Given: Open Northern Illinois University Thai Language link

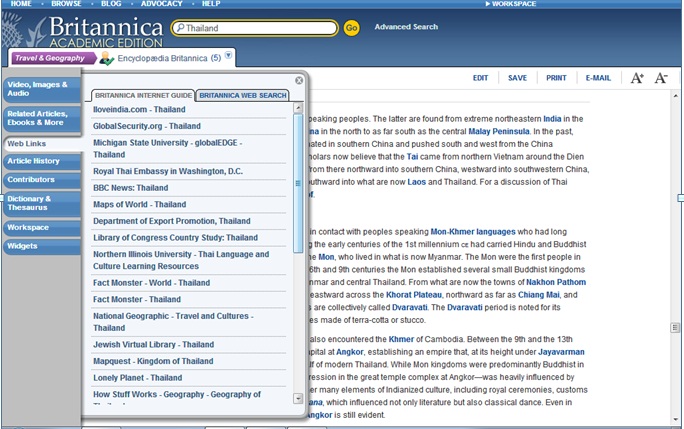Looking at the screenshot, I should point(181,260).
